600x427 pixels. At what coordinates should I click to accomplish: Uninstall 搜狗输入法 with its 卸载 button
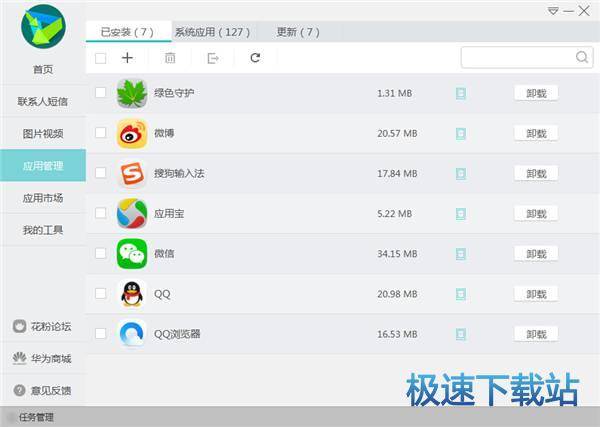pos(536,174)
